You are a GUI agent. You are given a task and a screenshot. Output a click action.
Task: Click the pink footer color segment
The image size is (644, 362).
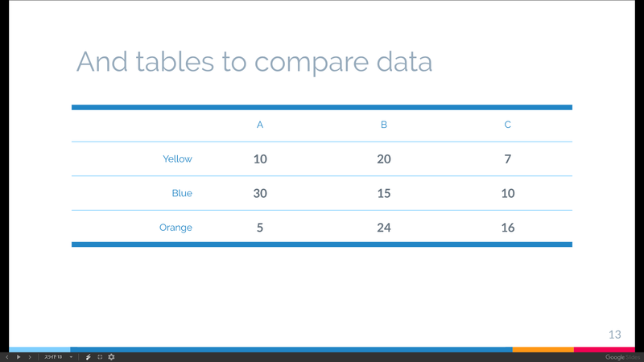pos(605,350)
